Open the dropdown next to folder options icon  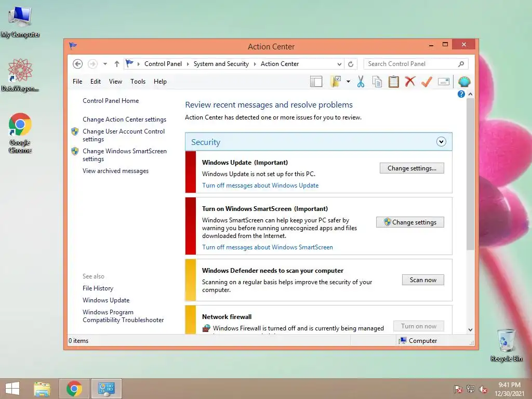click(348, 82)
